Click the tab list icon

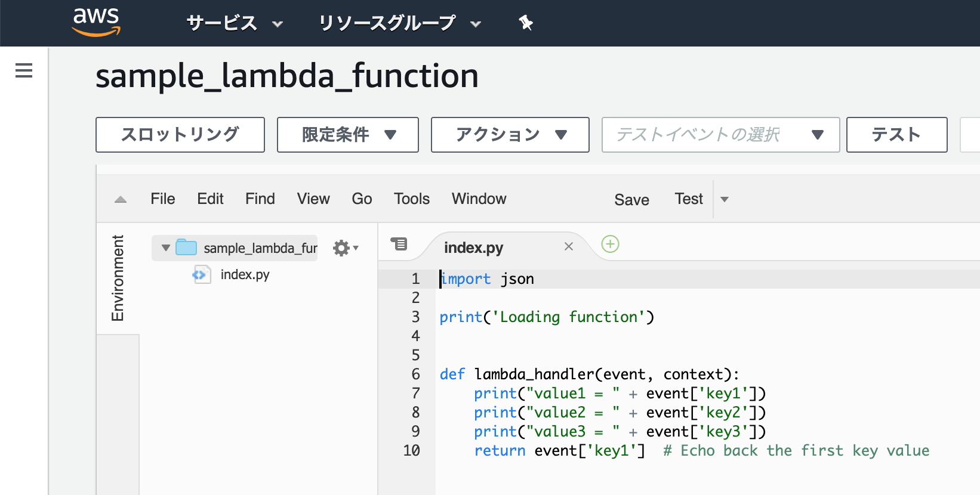click(399, 243)
